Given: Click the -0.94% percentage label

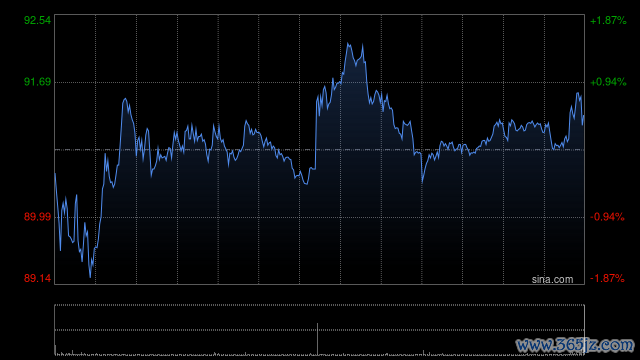Looking at the screenshot, I should pos(607,217).
